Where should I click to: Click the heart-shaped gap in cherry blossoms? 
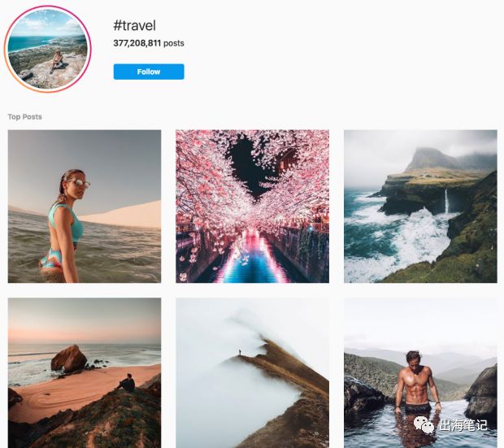254,167
